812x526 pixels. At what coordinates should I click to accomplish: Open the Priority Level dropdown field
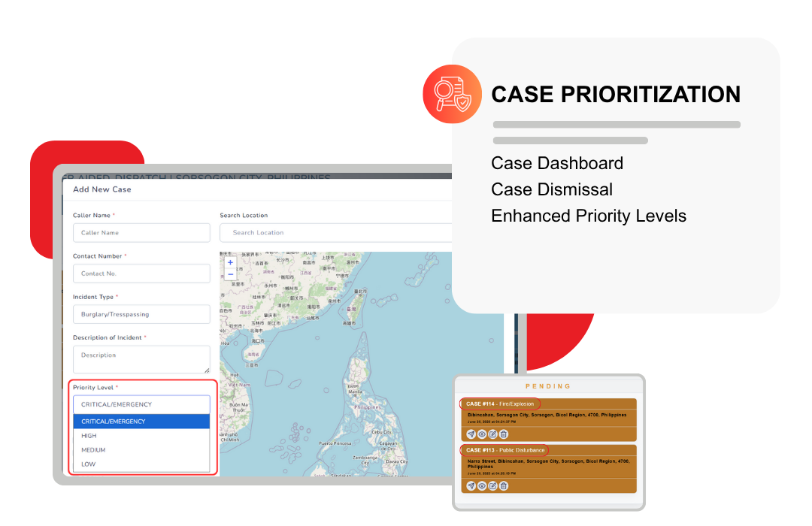click(141, 404)
